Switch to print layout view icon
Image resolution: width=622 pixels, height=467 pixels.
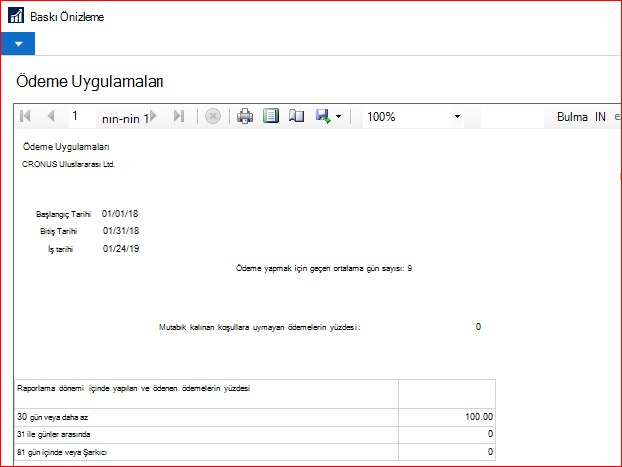pyautogui.click(x=271, y=116)
